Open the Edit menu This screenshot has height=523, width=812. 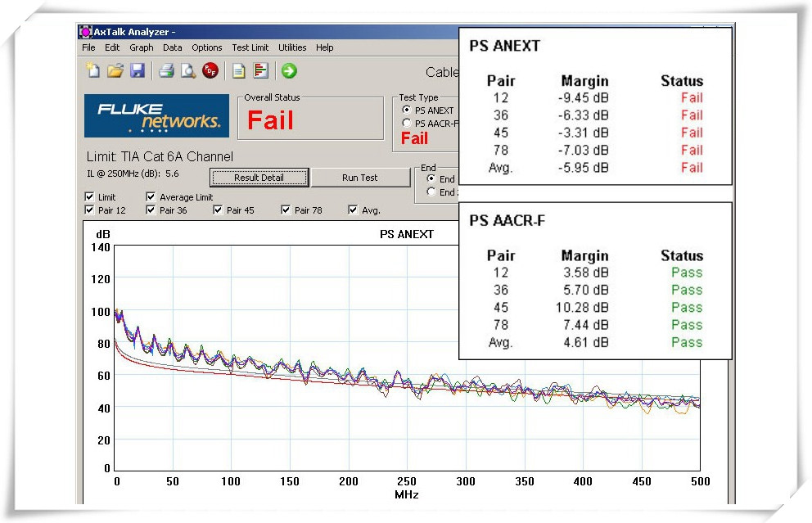112,47
